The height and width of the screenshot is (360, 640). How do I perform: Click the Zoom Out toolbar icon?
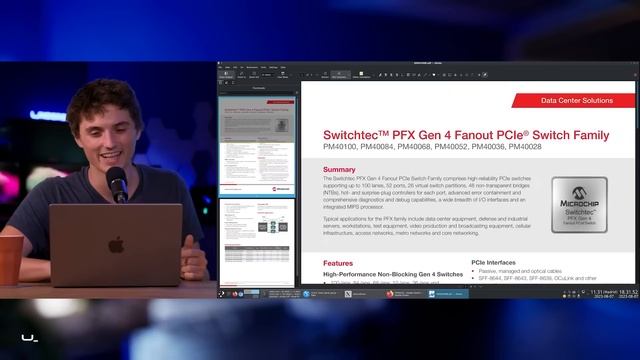point(254,74)
